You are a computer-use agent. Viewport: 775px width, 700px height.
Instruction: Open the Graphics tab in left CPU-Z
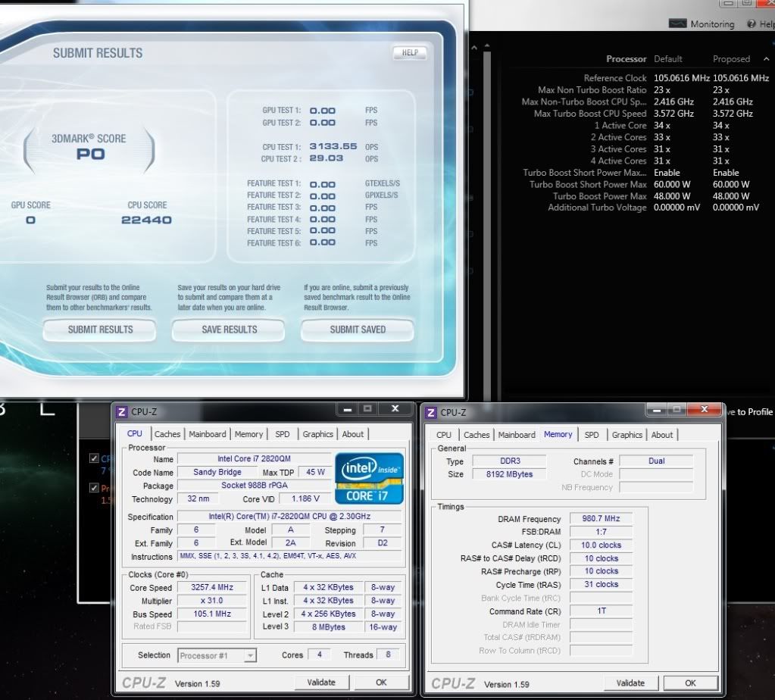(318, 434)
